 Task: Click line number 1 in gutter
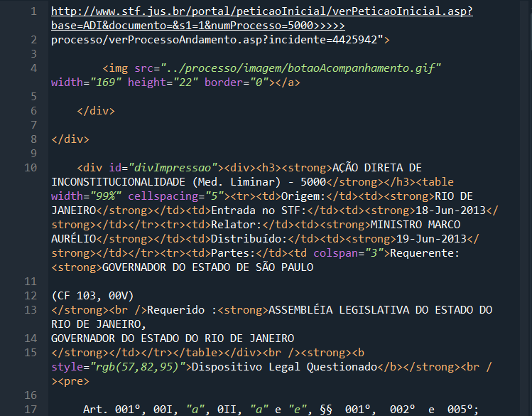[33, 11]
